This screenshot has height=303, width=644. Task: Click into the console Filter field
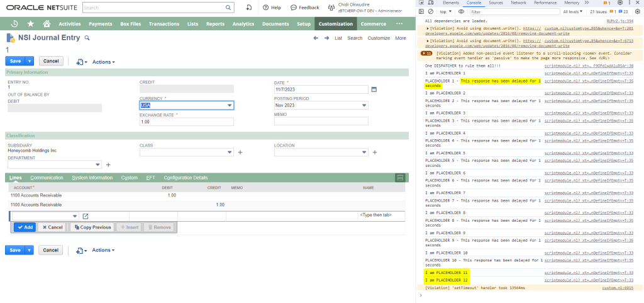(514, 12)
